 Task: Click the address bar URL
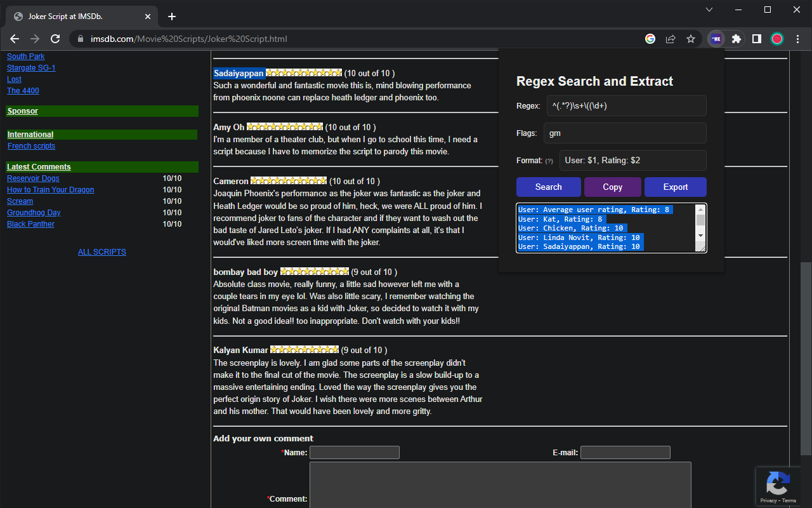pos(188,39)
